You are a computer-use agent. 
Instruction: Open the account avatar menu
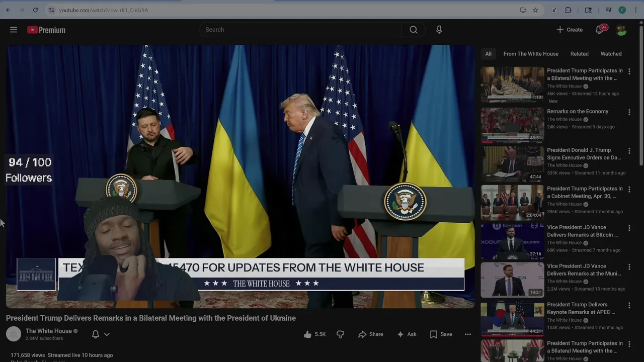click(x=622, y=30)
